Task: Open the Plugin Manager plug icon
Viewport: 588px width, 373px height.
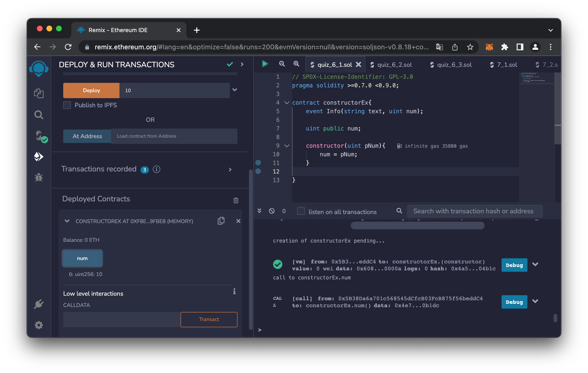Action: coord(39,304)
